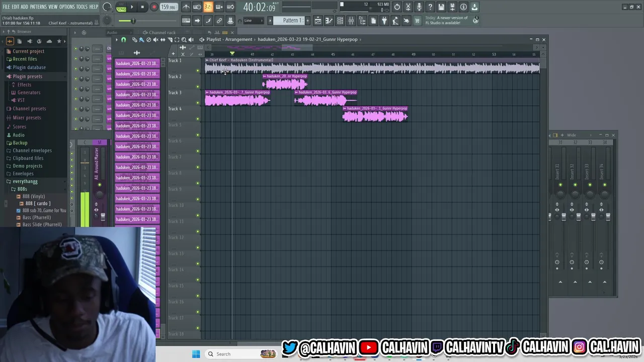The width and height of the screenshot is (644, 362).
Task: Click the undo history icon
Action: point(397,7)
